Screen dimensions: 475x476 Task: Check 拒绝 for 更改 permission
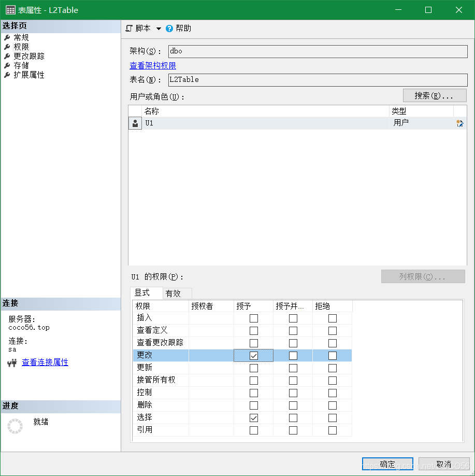click(x=333, y=356)
